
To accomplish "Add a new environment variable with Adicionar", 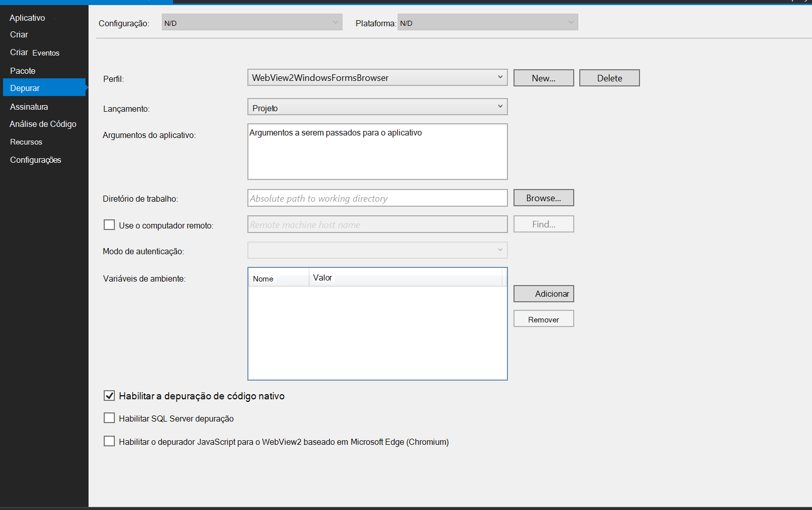I will pos(543,293).
